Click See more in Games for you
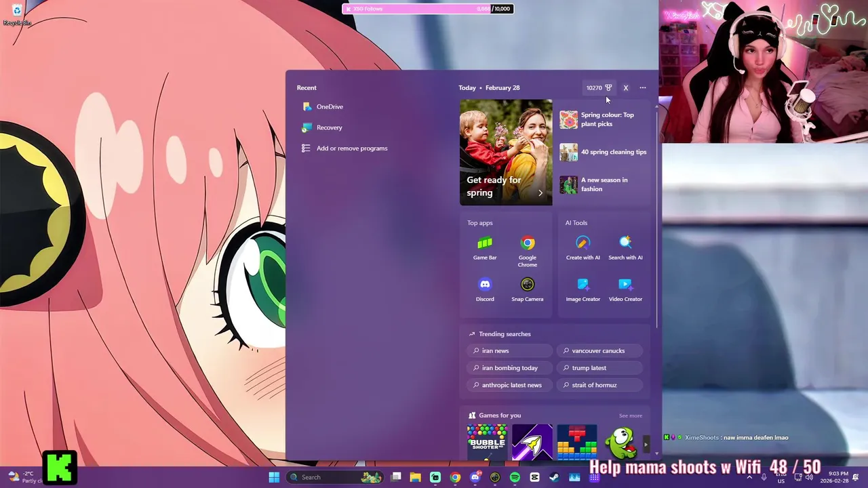The image size is (868, 488). 631,415
